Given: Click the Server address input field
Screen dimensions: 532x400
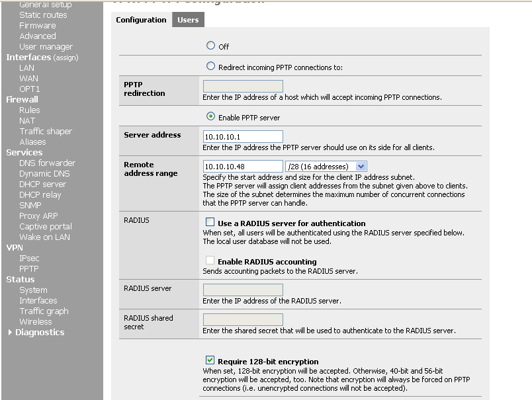Looking at the screenshot, I should click(242, 137).
